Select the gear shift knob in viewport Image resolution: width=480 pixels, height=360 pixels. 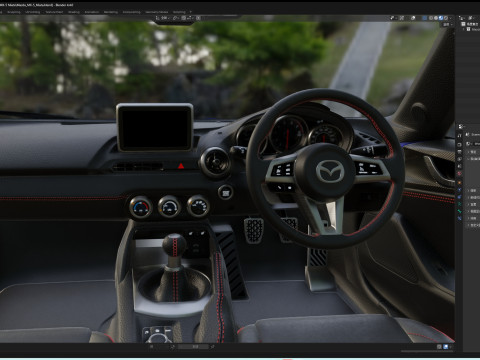[x=174, y=245]
